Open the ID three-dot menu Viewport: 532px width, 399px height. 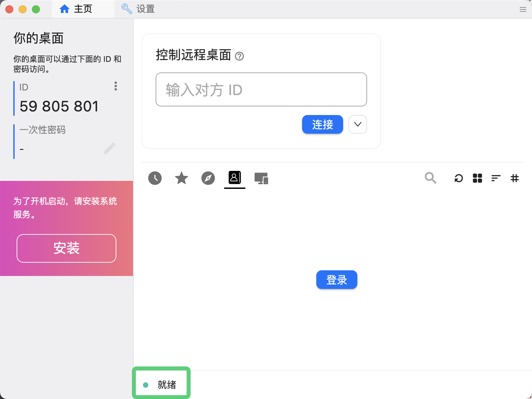click(x=115, y=87)
